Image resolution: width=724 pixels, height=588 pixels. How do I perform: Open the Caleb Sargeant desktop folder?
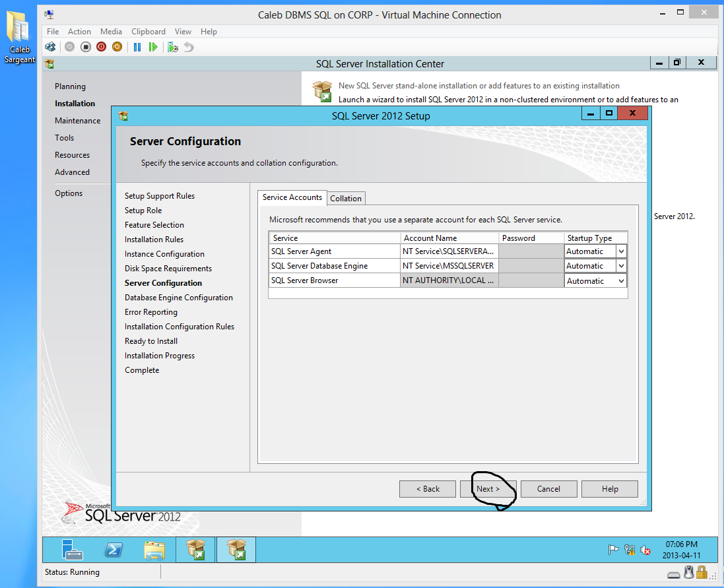(x=19, y=37)
